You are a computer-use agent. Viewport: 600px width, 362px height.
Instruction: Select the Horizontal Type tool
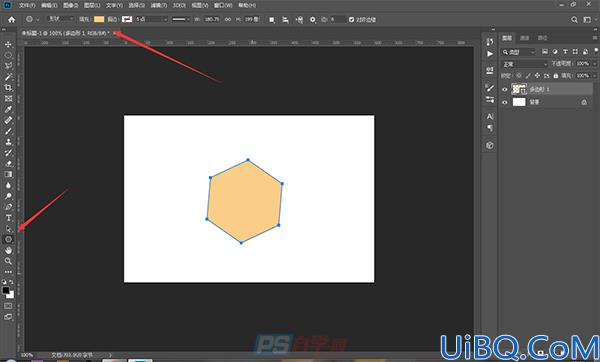click(8, 218)
